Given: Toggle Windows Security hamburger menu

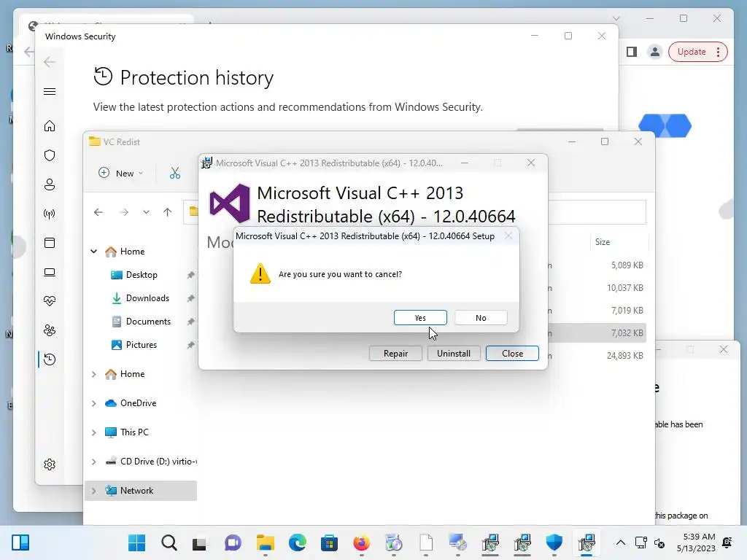Looking at the screenshot, I should [x=50, y=91].
